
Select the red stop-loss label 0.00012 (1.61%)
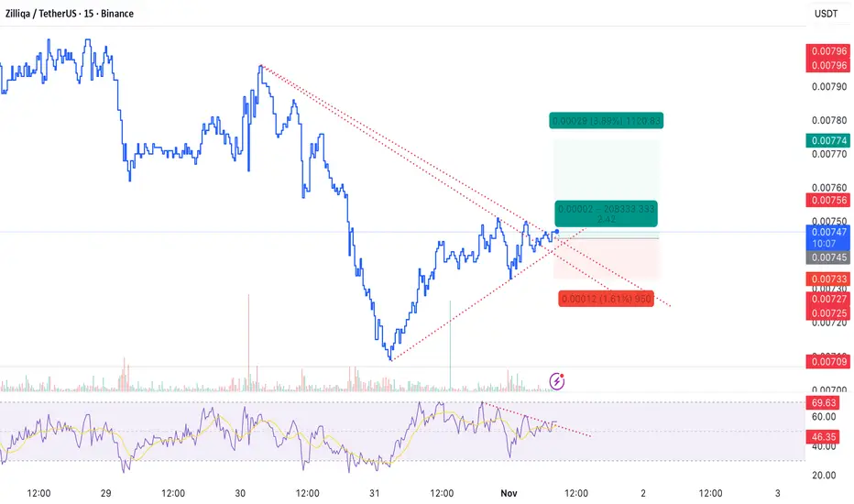607,299
